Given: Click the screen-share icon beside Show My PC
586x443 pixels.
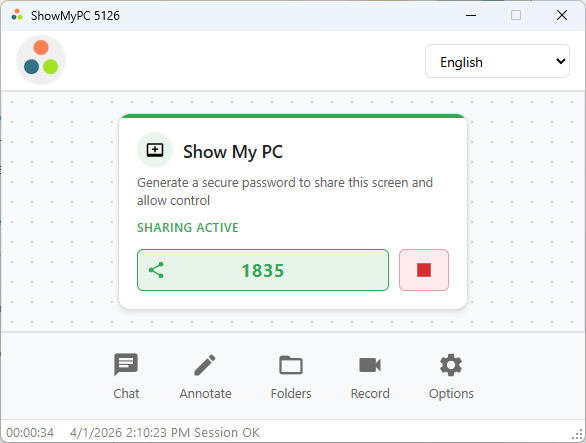Looking at the screenshot, I should [x=155, y=150].
